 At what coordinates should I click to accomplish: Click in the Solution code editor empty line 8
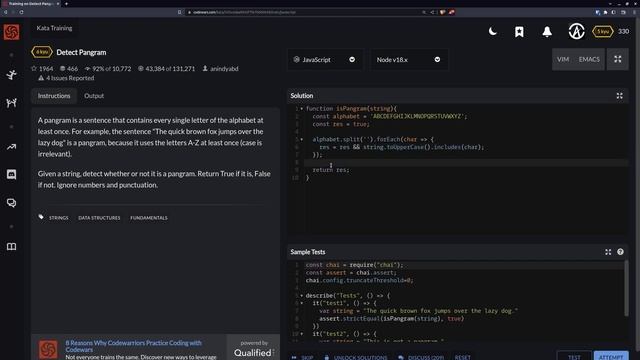pyautogui.click(x=465, y=162)
